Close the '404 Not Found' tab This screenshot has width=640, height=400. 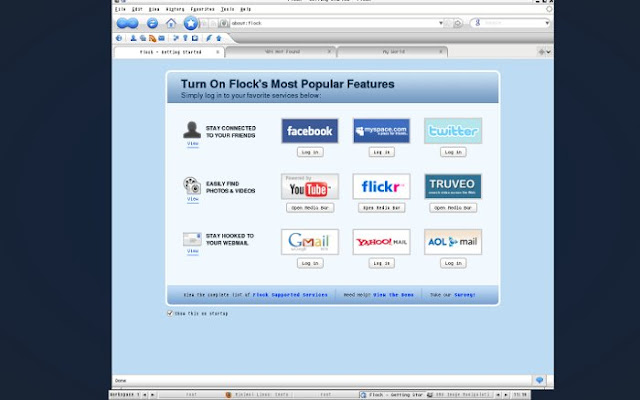pyautogui.click(x=329, y=52)
